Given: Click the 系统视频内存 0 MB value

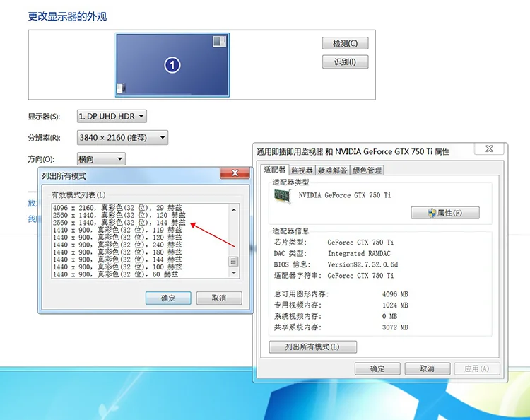Looking at the screenshot, I should pos(389,316).
